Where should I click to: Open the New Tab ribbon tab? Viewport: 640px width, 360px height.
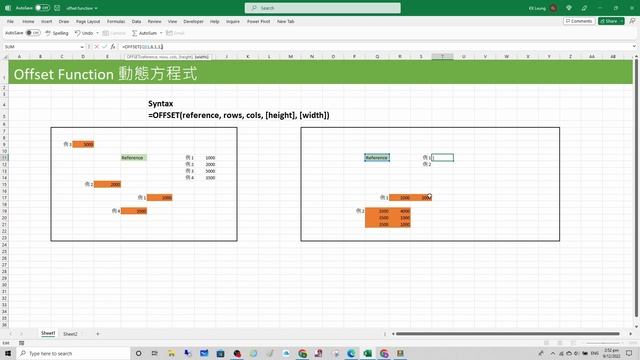[x=286, y=21]
